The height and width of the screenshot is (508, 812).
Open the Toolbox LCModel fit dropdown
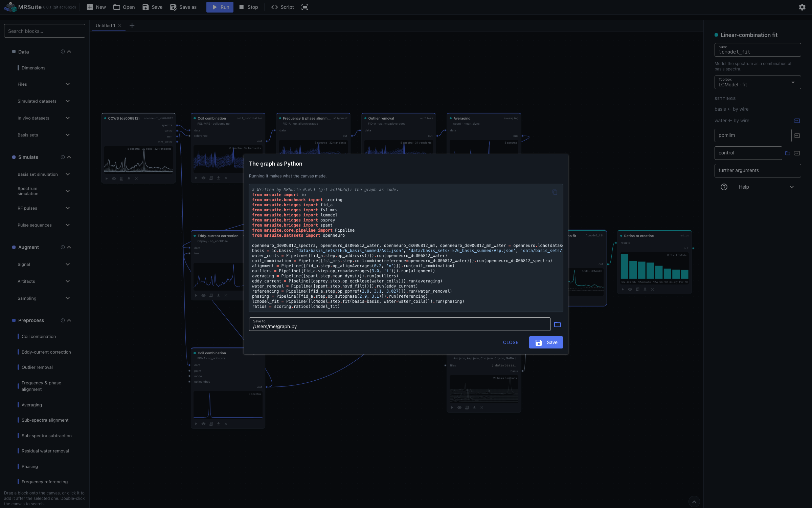[758, 82]
